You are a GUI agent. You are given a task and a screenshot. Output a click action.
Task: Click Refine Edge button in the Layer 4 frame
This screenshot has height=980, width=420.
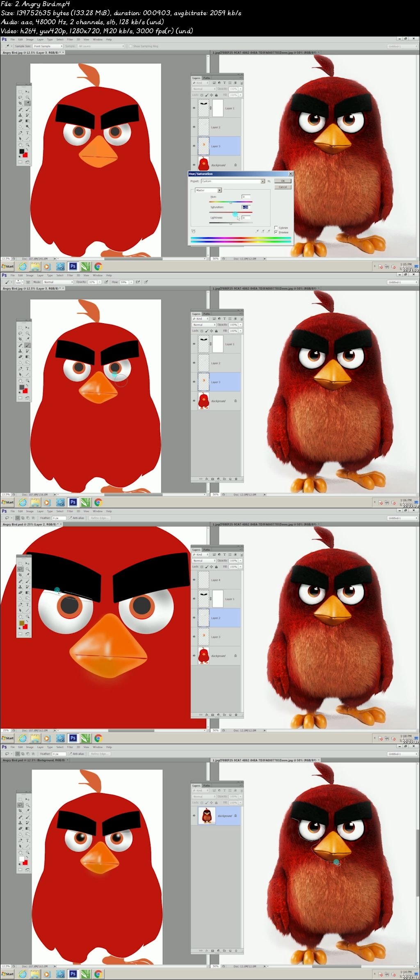pyautogui.click(x=99, y=518)
